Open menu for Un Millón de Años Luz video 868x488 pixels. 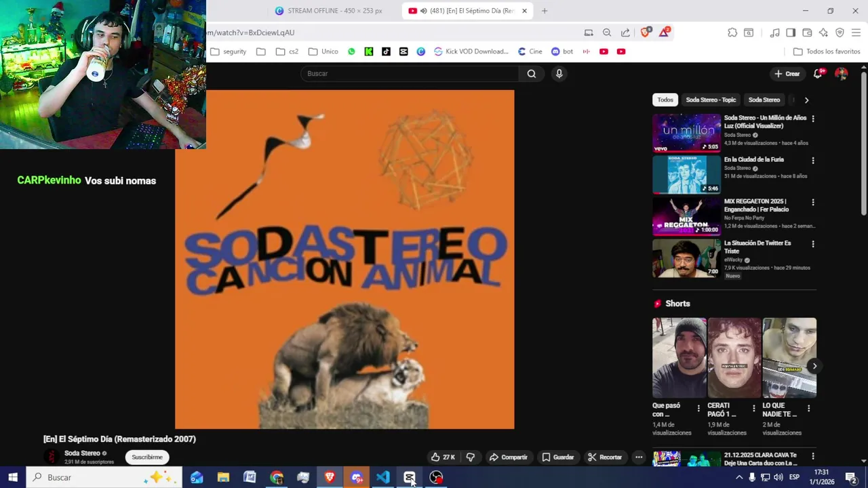pos(813,119)
